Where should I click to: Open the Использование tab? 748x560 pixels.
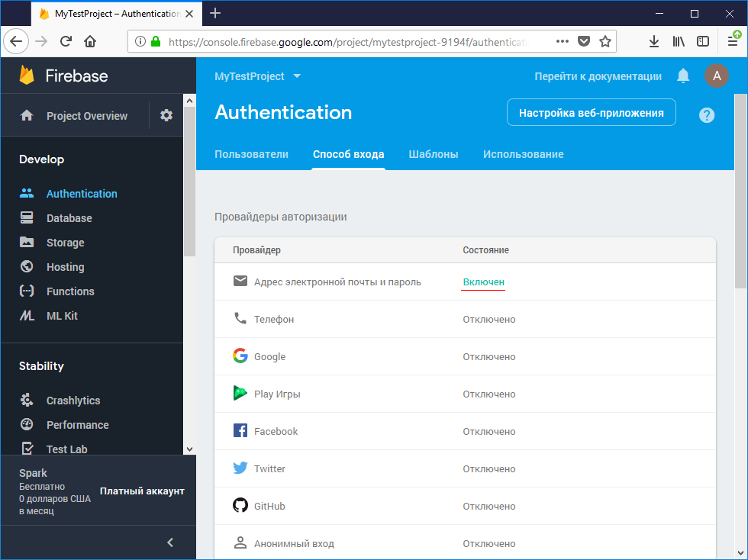coord(523,154)
